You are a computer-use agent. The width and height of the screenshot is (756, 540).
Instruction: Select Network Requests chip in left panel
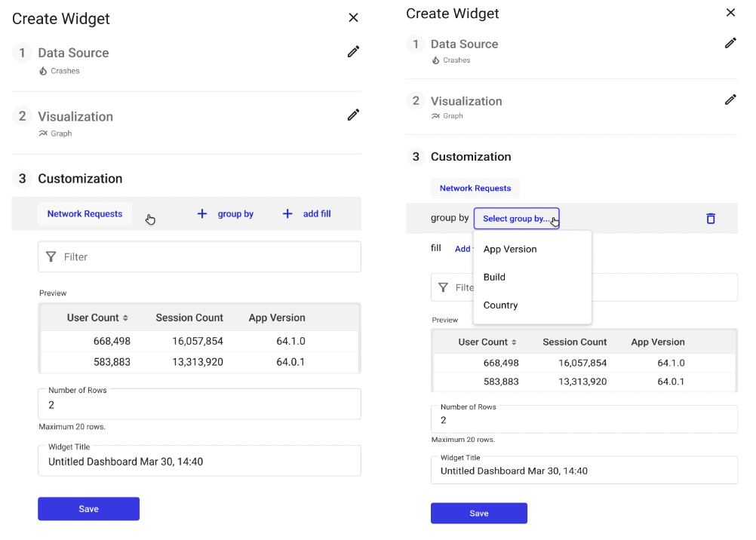85,213
